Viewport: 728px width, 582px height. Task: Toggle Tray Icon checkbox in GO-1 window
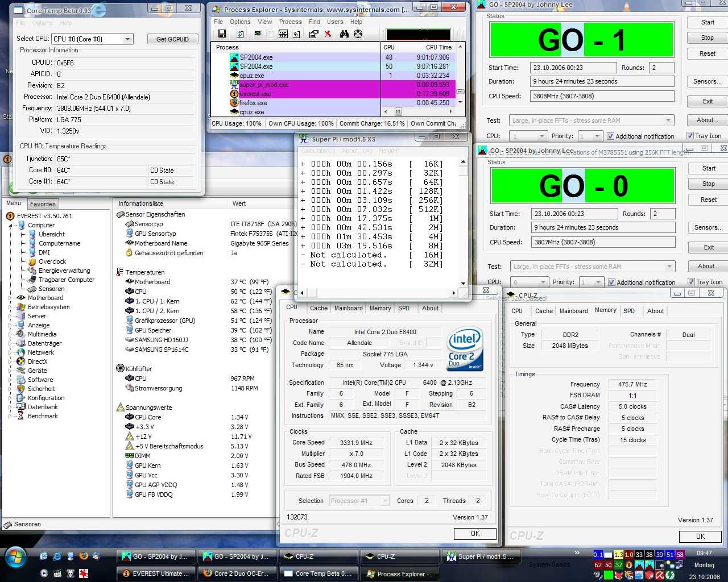[690, 136]
